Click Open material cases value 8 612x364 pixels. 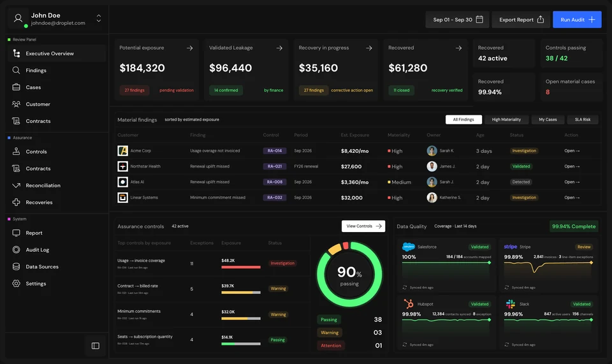pos(548,92)
